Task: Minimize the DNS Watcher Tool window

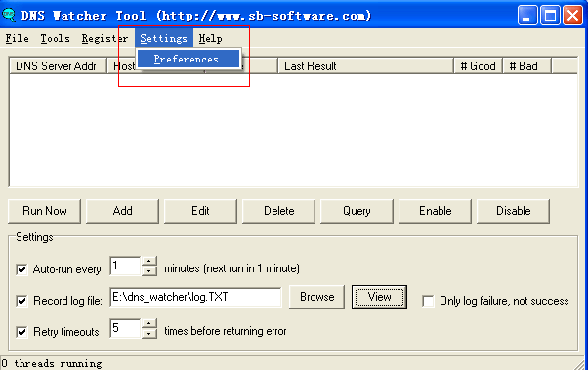Action: tap(527, 16)
